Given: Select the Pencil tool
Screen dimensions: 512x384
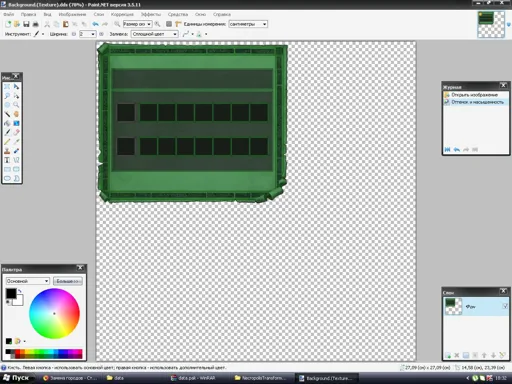Looking at the screenshot, I should coord(7,142).
